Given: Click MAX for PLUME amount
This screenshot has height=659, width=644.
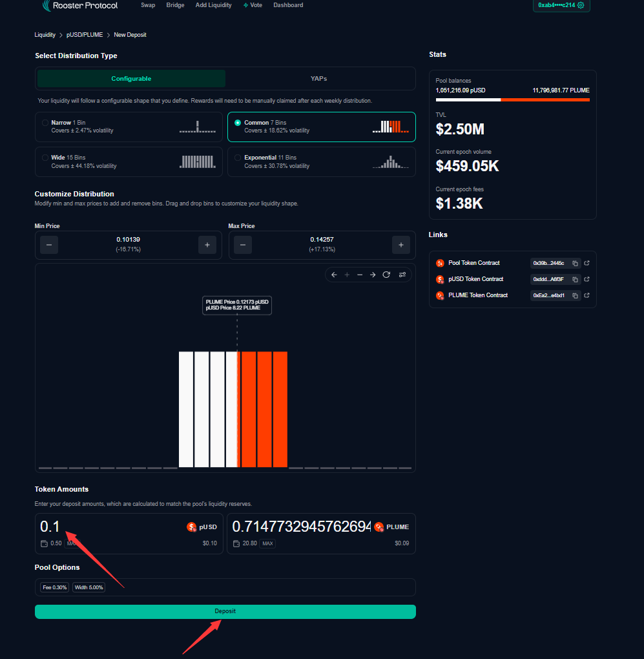Looking at the screenshot, I should point(267,543).
